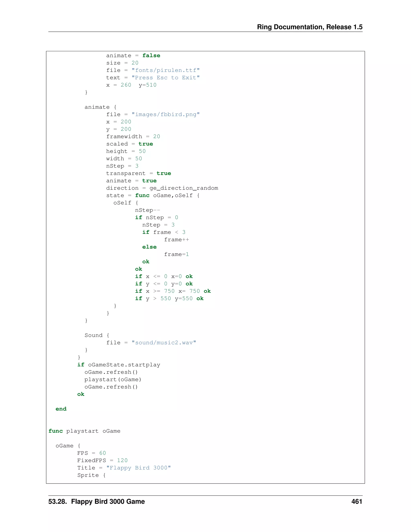Click the line 'frame++'

pos(177,240)
